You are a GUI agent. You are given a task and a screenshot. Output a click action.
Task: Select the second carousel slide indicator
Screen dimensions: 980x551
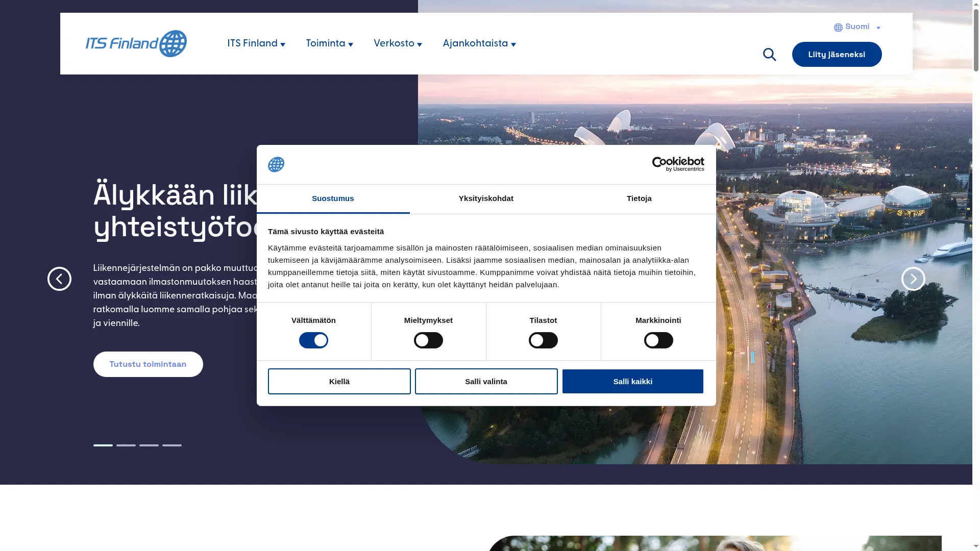click(x=126, y=445)
